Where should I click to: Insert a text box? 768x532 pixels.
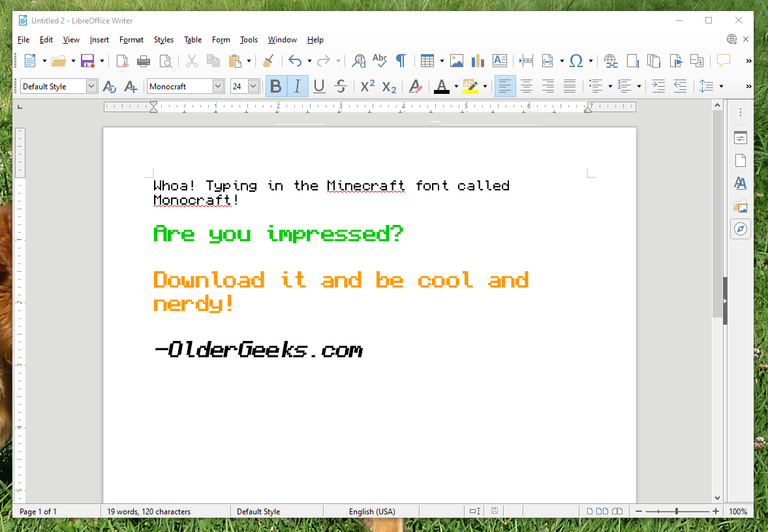tap(500, 61)
